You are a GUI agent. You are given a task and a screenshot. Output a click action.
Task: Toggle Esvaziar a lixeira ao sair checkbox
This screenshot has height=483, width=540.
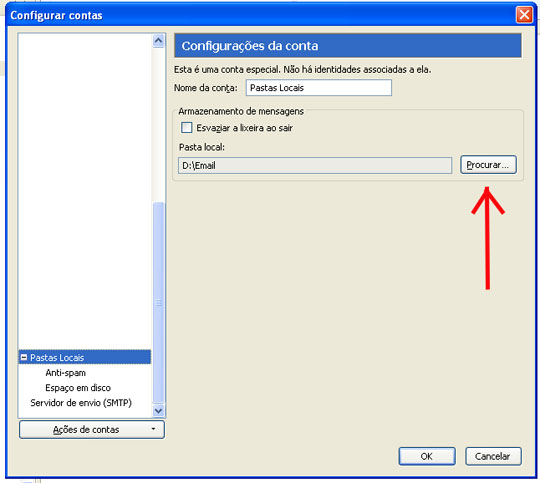click(187, 128)
